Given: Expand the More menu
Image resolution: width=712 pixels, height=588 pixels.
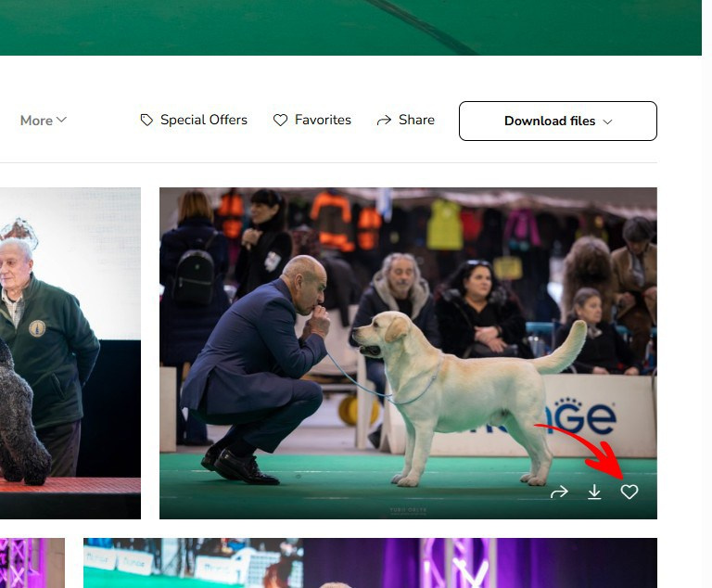Looking at the screenshot, I should 37,121.
